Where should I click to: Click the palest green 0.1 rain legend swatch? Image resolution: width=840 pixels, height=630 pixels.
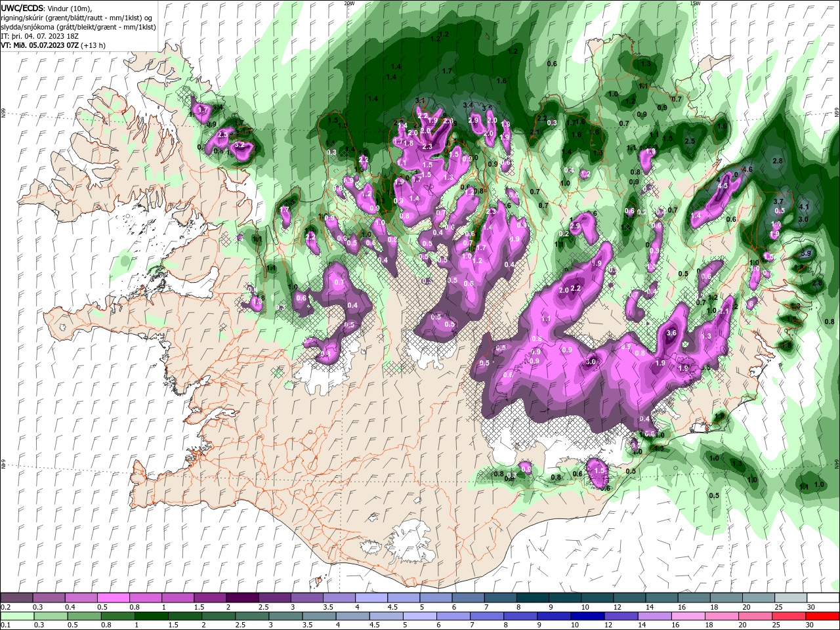coord(16,616)
